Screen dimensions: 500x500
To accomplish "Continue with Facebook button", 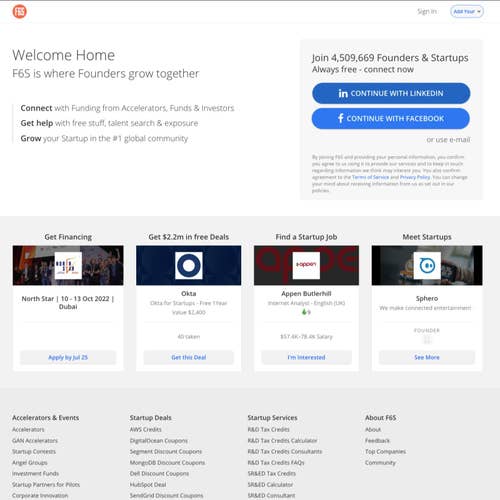I will pos(391,118).
